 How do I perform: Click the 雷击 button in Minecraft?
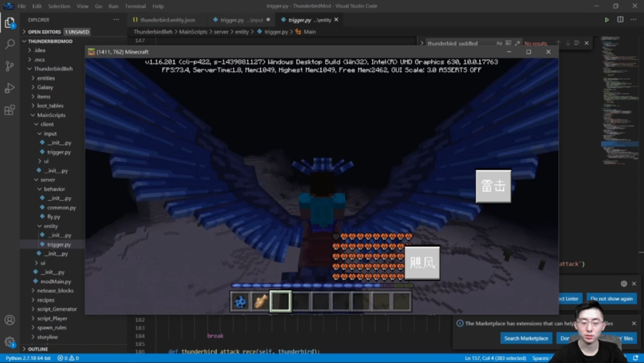493,186
